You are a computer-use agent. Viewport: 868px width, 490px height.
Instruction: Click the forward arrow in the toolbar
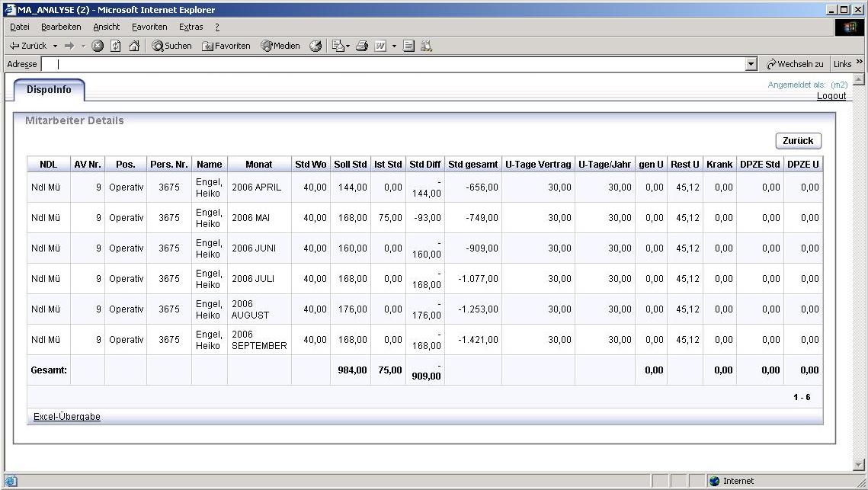pos(69,46)
